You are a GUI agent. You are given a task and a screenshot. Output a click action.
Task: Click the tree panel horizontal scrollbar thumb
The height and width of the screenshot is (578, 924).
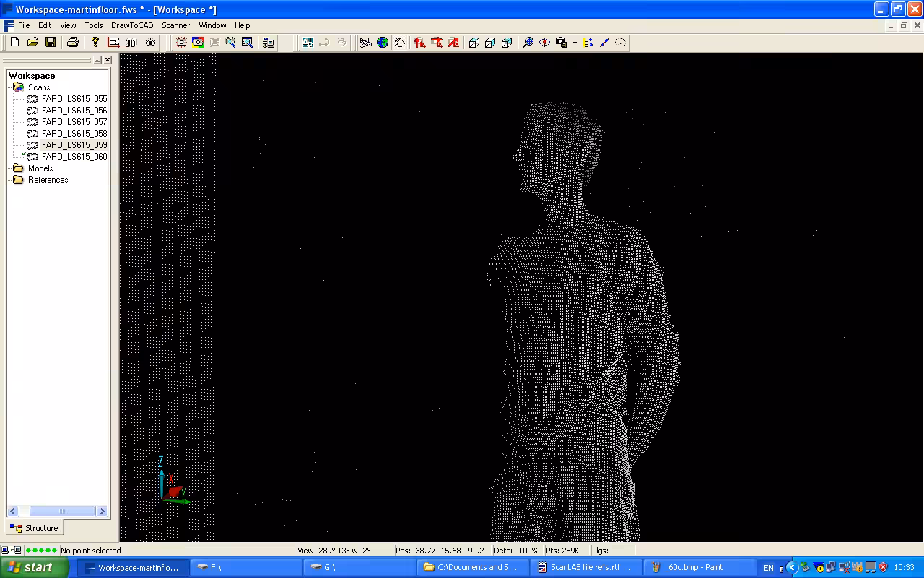(61, 512)
